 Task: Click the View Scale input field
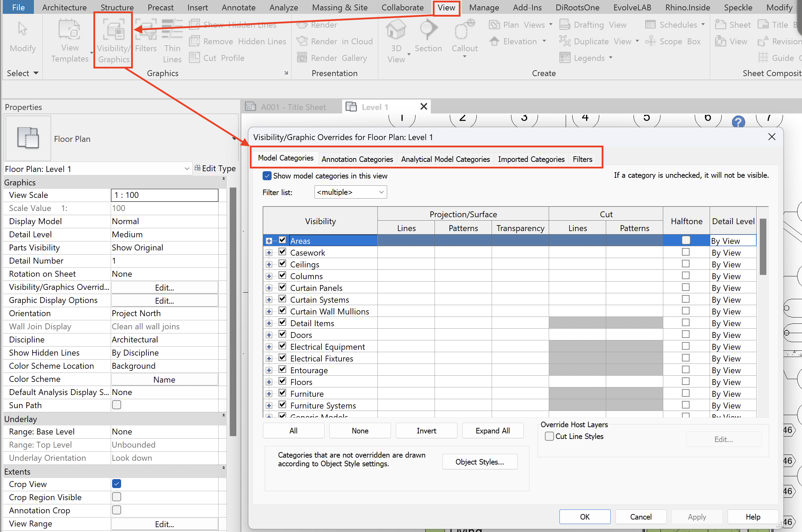[x=164, y=195]
